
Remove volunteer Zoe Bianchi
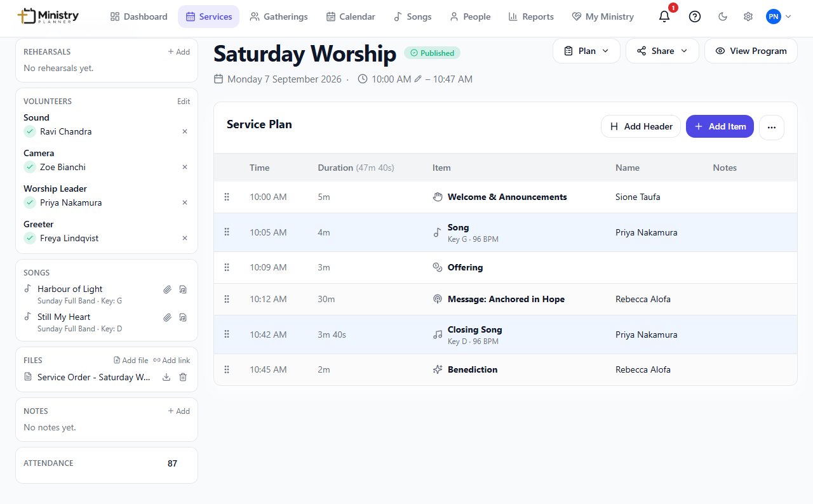pos(185,167)
